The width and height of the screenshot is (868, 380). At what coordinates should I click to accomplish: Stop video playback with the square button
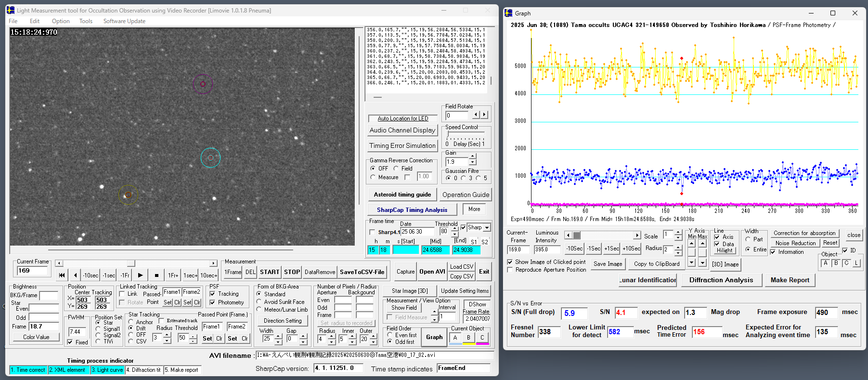[x=156, y=275]
